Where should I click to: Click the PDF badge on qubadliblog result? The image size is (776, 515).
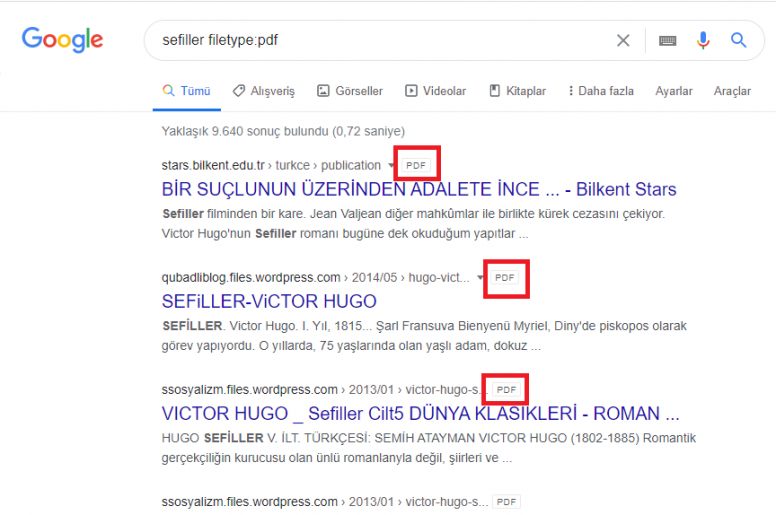point(505,277)
